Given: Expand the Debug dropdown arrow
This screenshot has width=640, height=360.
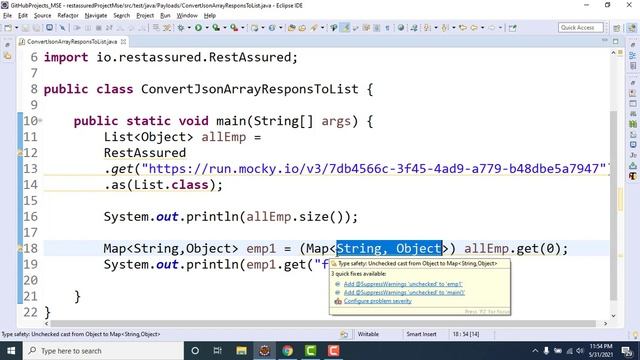Looking at the screenshot, I should pyautogui.click(x=189, y=28).
